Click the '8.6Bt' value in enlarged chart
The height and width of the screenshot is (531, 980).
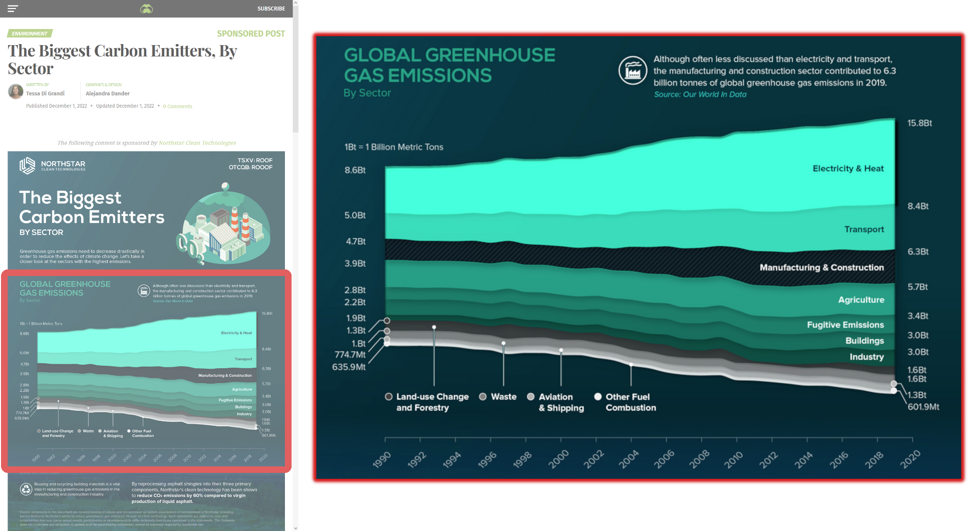pos(355,170)
